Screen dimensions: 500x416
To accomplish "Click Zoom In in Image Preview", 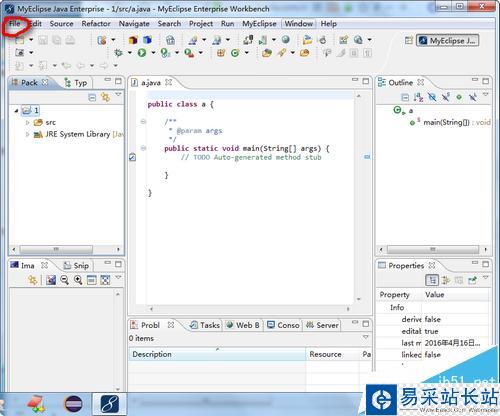I will 78,280.
